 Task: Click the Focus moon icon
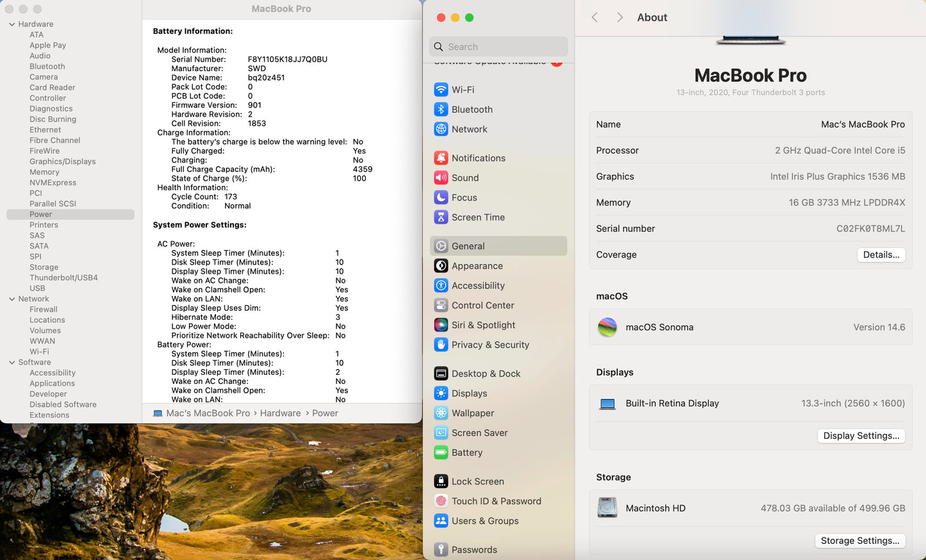441,198
